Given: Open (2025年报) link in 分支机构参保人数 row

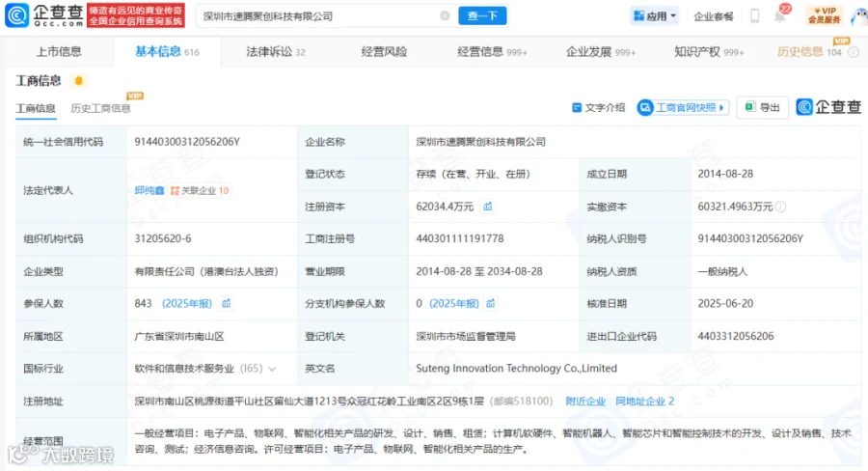Looking at the screenshot, I should (x=454, y=304).
